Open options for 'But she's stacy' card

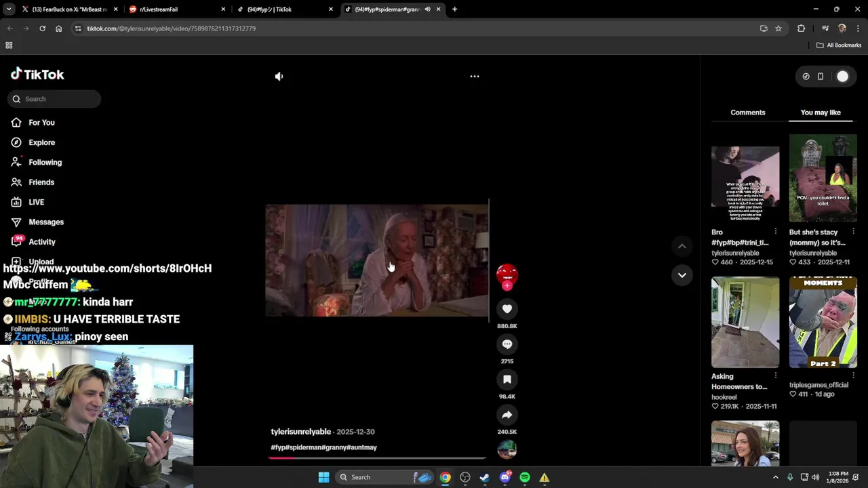853,232
